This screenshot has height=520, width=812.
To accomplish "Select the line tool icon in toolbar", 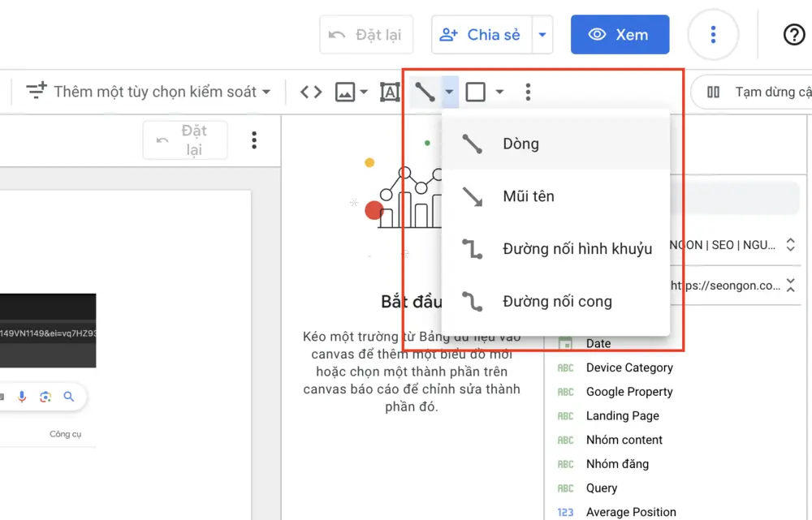I will (x=425, y=92).
